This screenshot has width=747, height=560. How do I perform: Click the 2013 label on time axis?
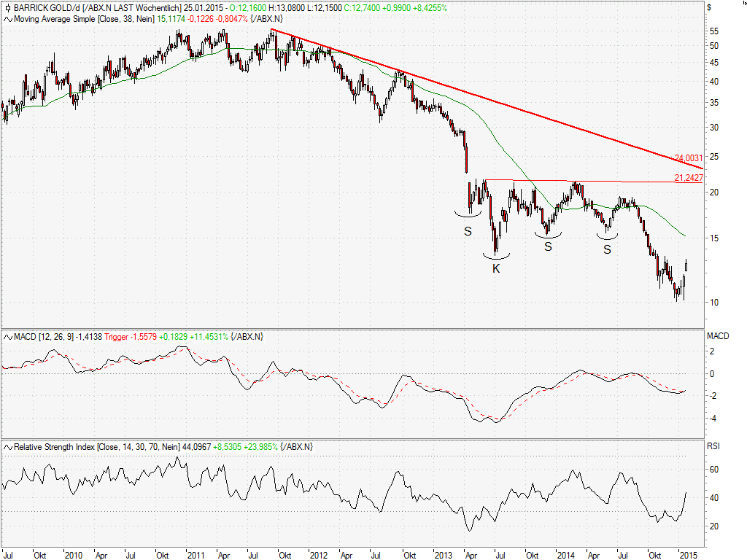click(x=443, y=555)
